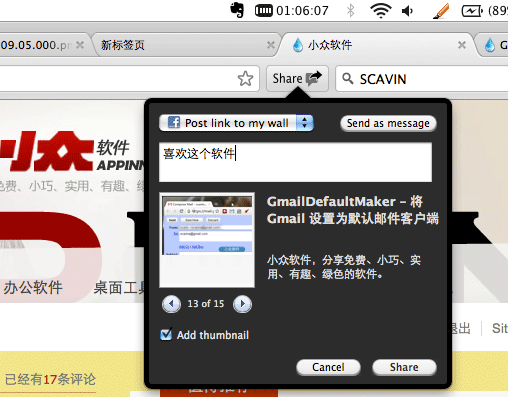The image size is (508, 397).
Task: Click the Send as message button
Action: (388, 123)
